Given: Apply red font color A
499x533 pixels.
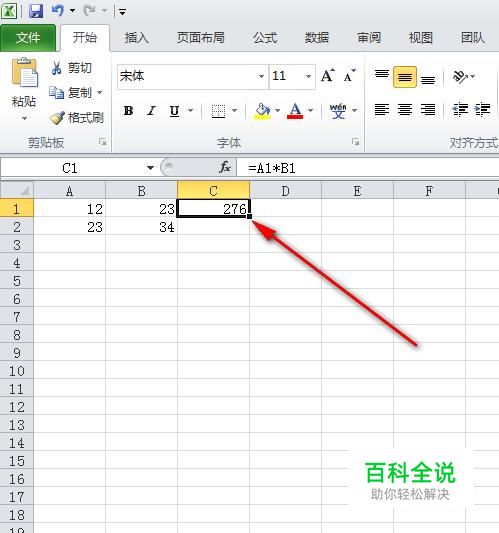Looking at the screenshot, I should (x=295, y=111).
